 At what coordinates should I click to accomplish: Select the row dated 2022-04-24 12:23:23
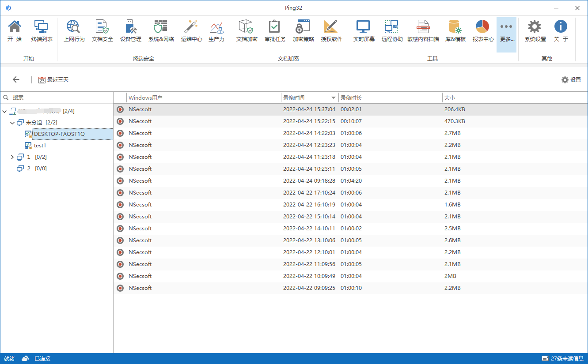351,145
